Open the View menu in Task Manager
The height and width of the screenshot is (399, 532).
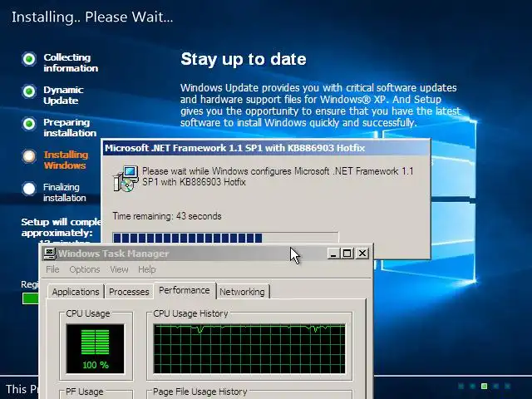(119, 269)
